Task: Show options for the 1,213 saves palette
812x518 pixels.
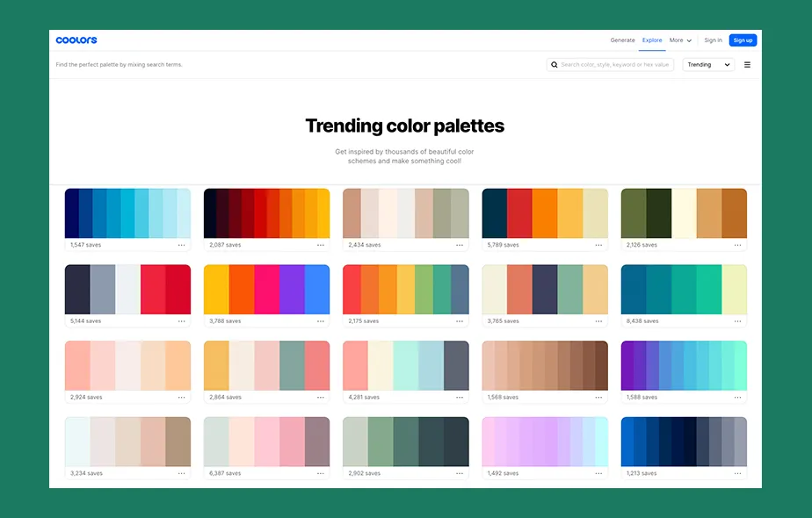Action: coord(737,473)
